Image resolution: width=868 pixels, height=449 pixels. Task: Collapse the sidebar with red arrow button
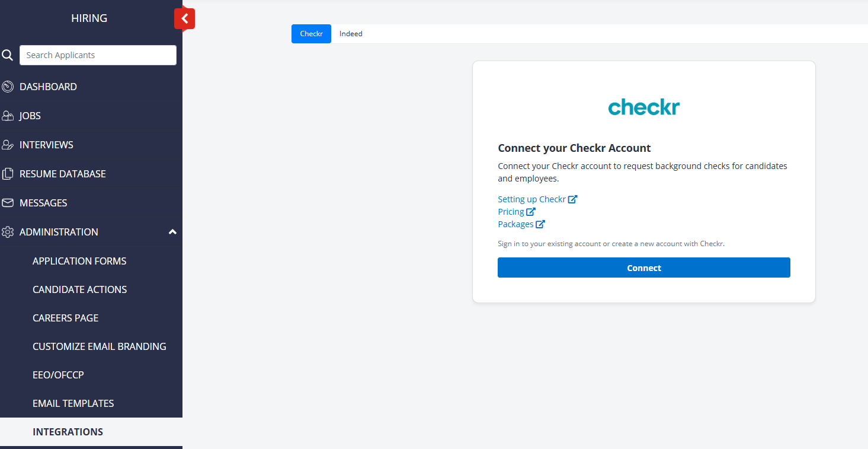pos(184,18)
